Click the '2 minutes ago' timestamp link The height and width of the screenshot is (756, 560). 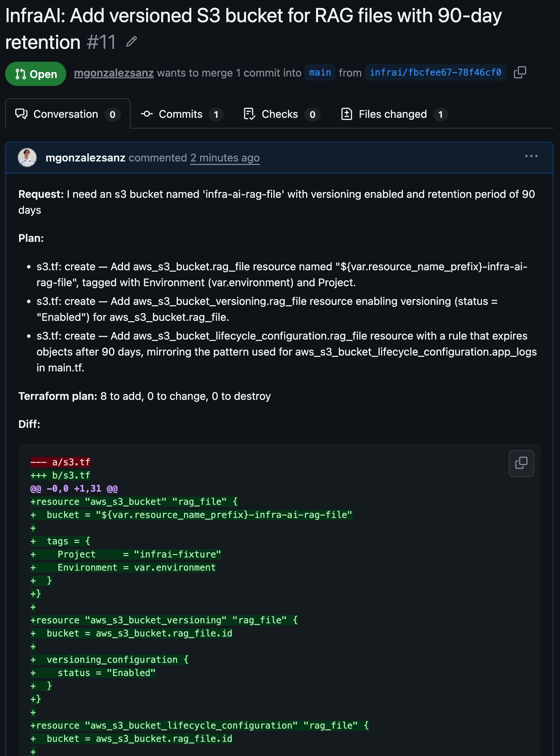pos(225,158)
